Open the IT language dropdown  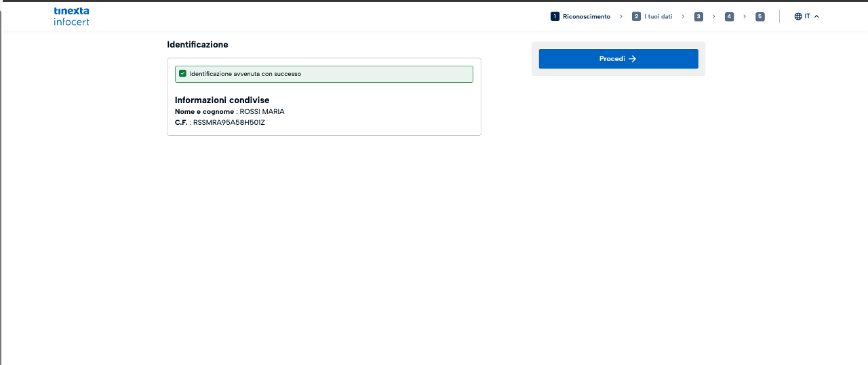click(807, 16)
